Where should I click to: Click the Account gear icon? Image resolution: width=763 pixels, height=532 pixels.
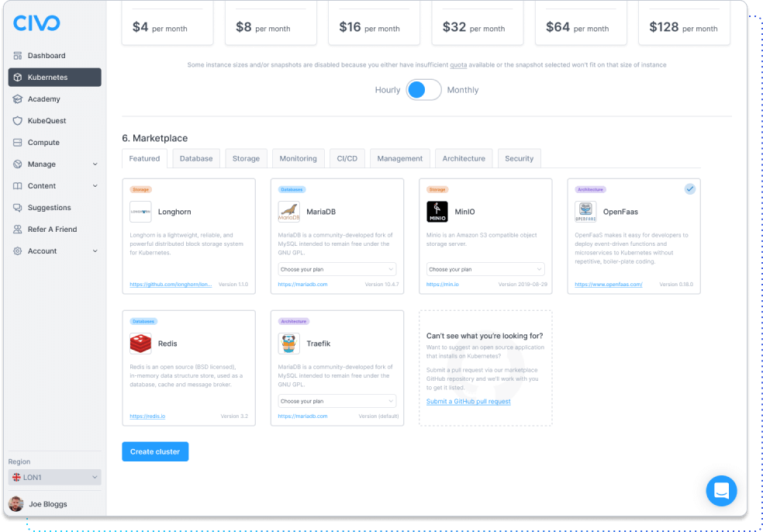(x=18, y=251)
